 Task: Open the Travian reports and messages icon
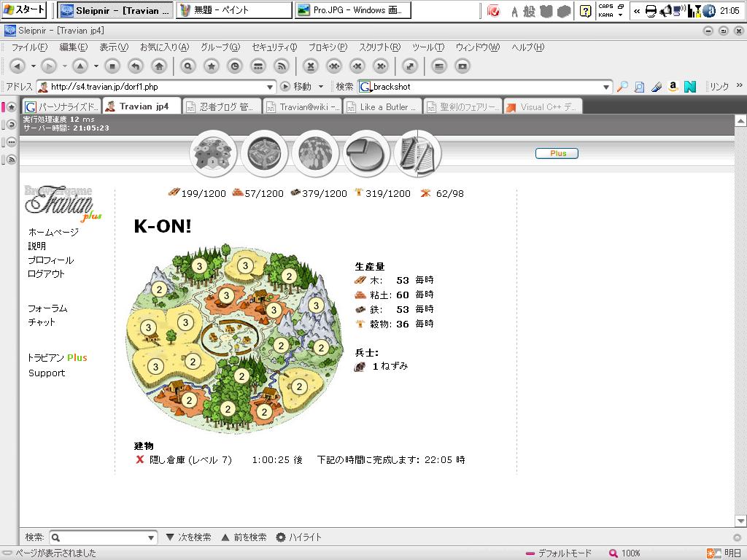click(418, 154)
